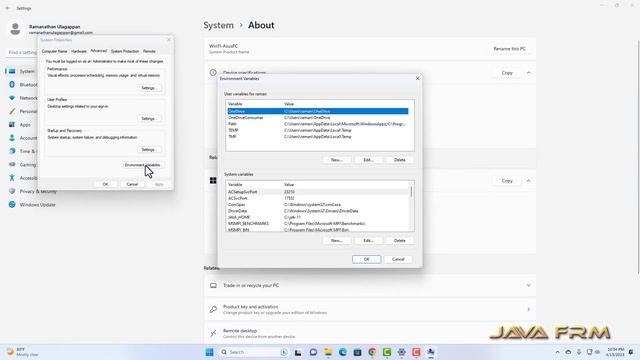The image size is (640, 360).
Task: Select the OneDrive user variable row
Action: (x=318, y=111)
